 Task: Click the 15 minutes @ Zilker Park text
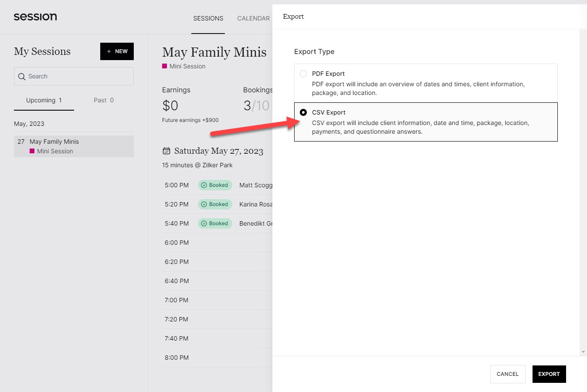pyautogui.click(x=197, y=165)
